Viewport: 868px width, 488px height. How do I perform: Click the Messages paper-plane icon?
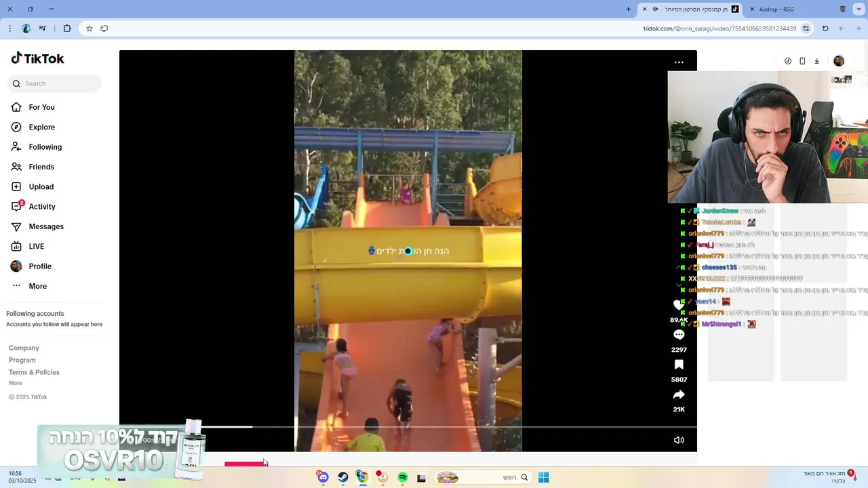(16, 226)
